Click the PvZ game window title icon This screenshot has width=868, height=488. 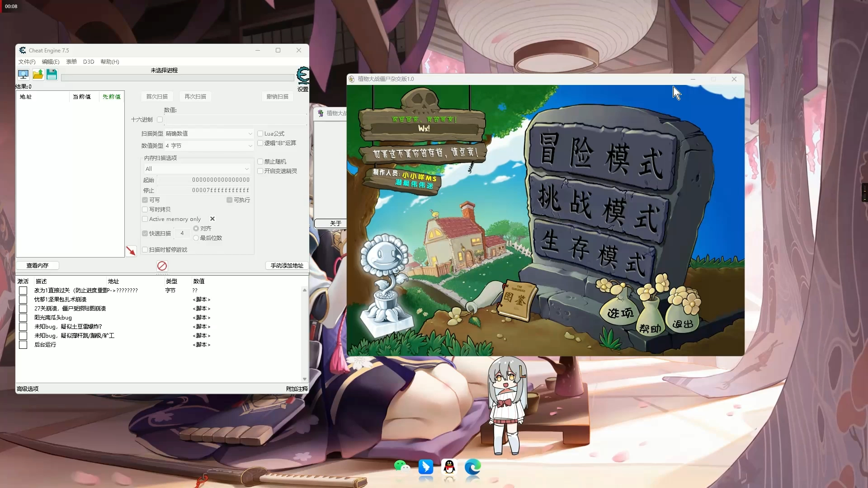[x=352, y=79]
